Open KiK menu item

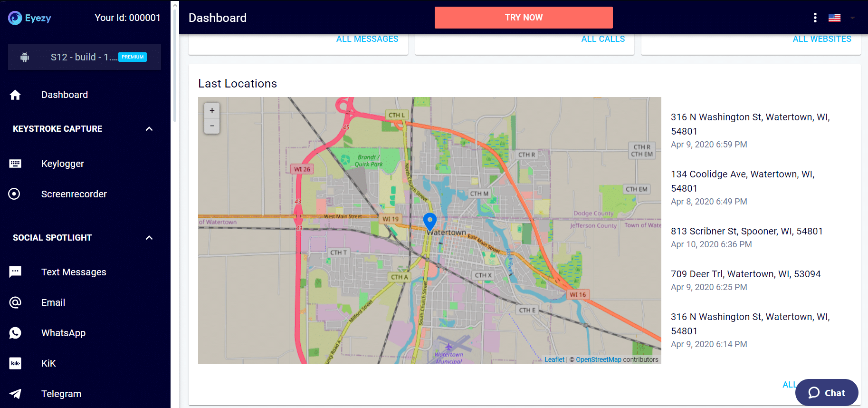(x=48, y=363)
